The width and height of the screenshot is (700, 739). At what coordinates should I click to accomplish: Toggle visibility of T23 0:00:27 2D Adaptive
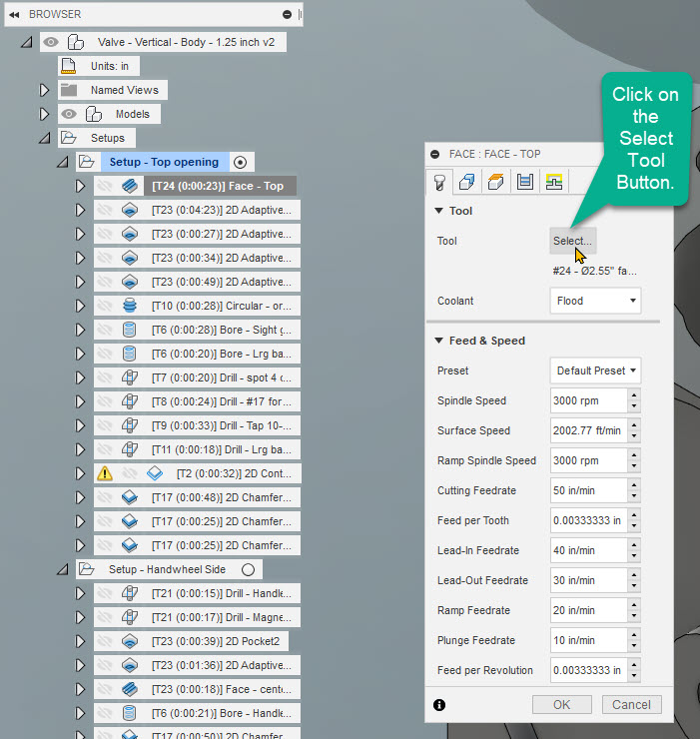(x=105, y=234)
